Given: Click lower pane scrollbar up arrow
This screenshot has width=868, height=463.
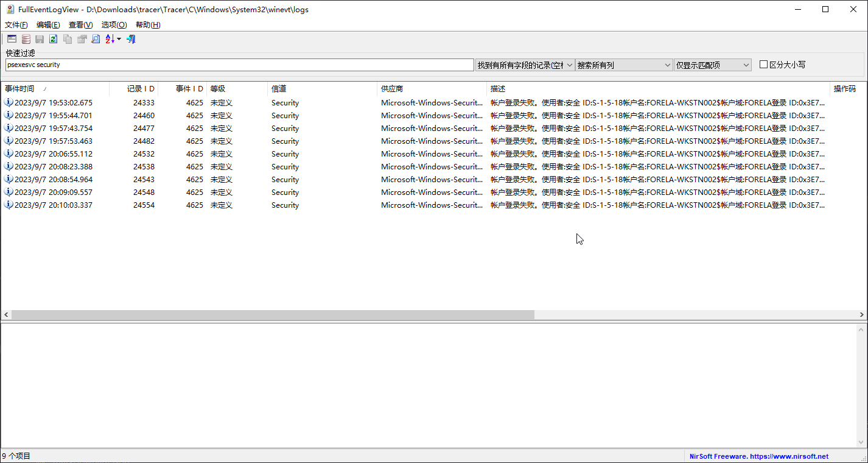Looking at the screenshot, I should [862, 330].
